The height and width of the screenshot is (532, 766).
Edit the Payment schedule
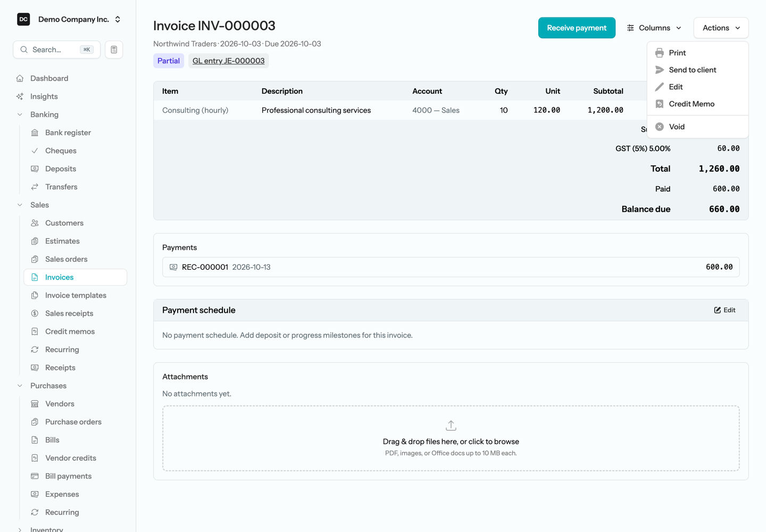coord(725,310)
